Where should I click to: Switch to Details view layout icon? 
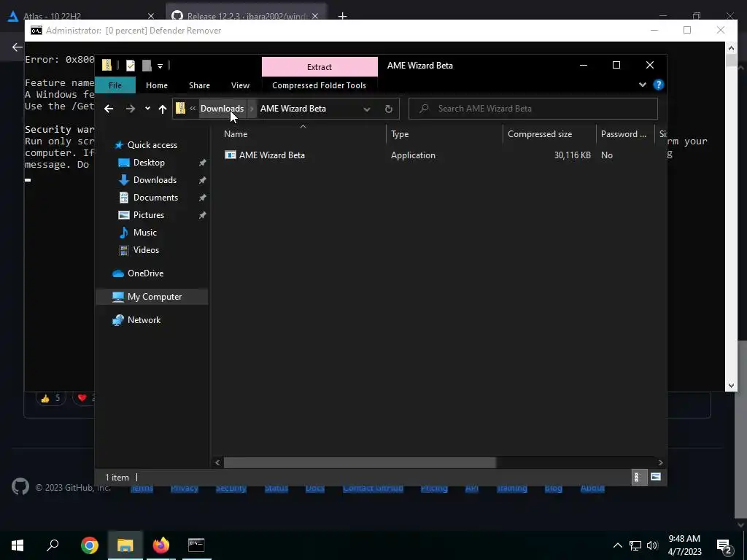point(639,477)
